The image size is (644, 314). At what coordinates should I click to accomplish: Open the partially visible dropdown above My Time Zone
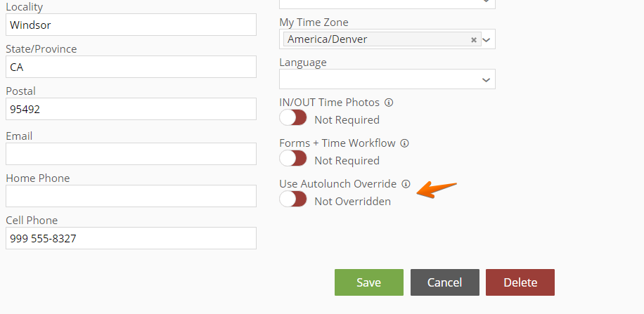pos(387,4)
